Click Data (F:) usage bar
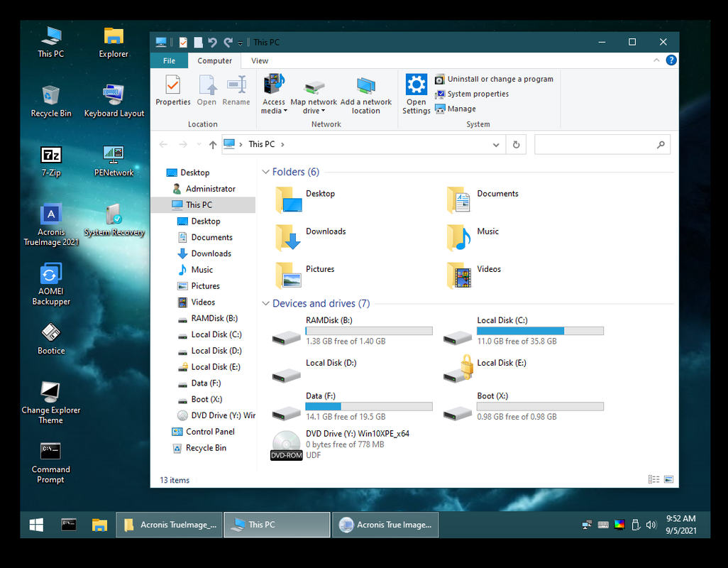 pyautogui.click(x=369, y=407)
